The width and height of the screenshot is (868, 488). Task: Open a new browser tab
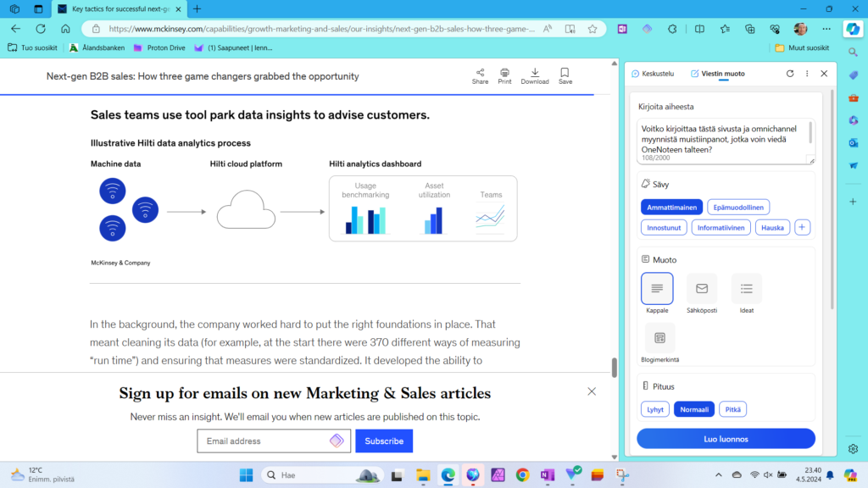pyautogui.click(x=197, y=8)
